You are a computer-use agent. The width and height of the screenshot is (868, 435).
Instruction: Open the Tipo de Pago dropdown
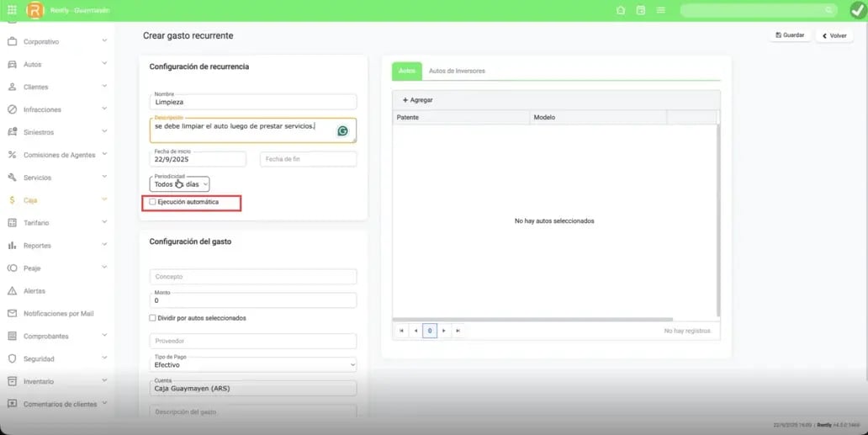[x=252, y=364]
